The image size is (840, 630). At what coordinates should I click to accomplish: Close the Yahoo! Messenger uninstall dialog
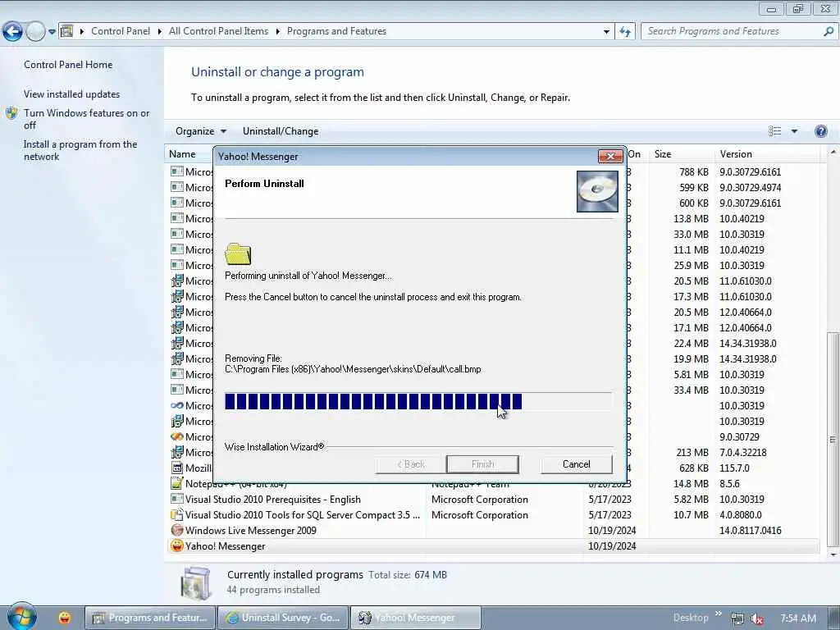coord(610,156)
